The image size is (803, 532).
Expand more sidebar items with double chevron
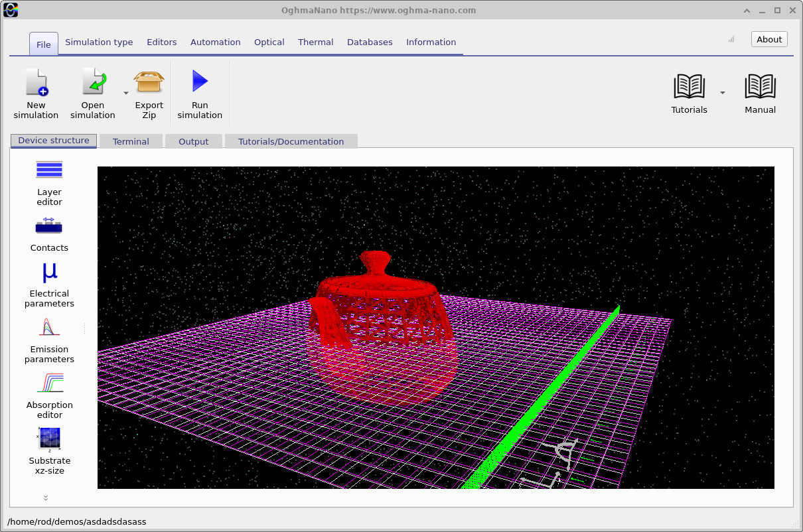(46, 498)
